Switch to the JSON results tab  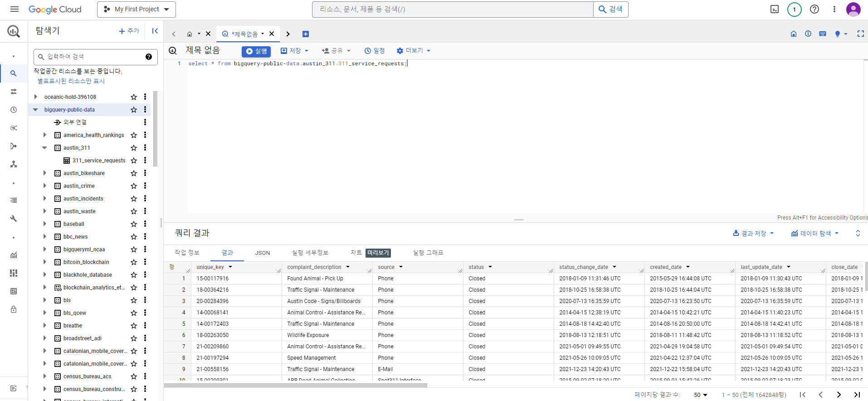pyautogui.click(x=262, y=253)
